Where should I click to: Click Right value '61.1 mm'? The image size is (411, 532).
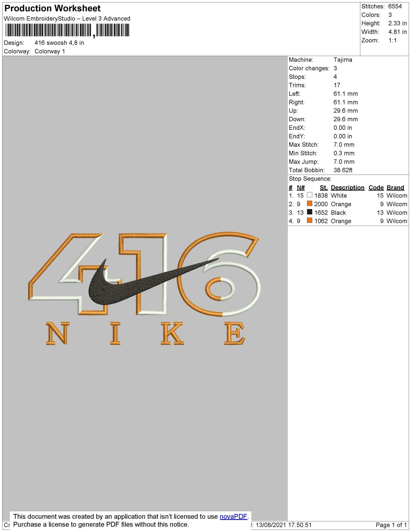click(x=346, y=102)
